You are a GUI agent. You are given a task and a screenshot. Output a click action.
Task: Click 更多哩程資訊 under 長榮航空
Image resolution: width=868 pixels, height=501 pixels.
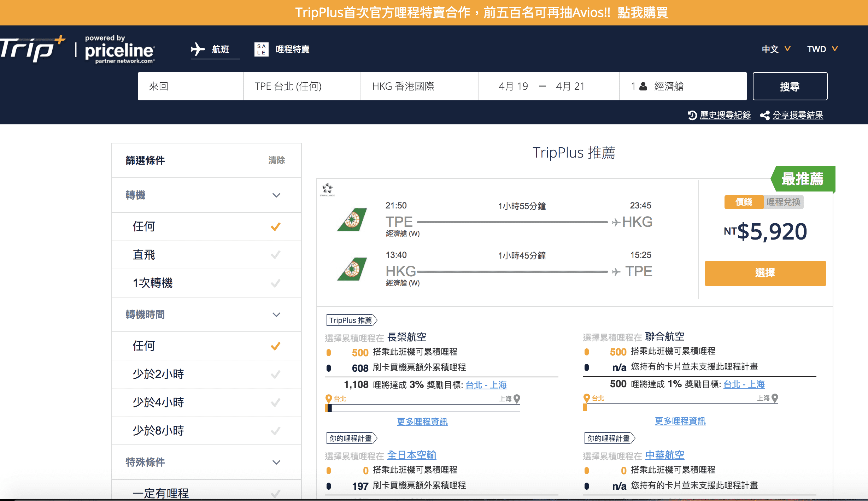click(422, 422)
